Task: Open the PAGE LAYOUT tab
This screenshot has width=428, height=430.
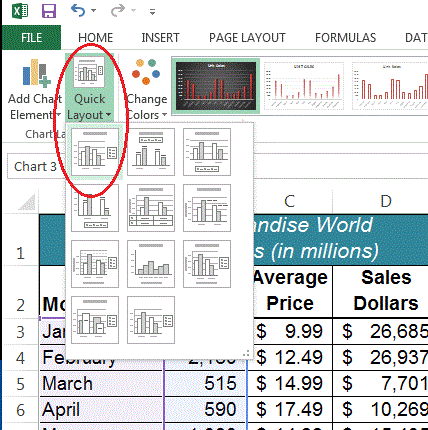Action: pos(247,38)
